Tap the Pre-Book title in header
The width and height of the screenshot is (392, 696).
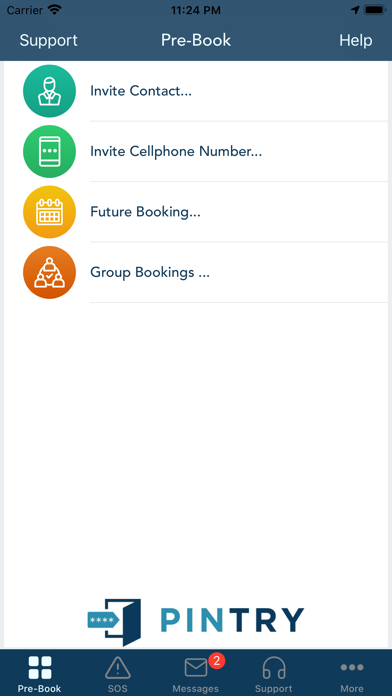(196, 40)
